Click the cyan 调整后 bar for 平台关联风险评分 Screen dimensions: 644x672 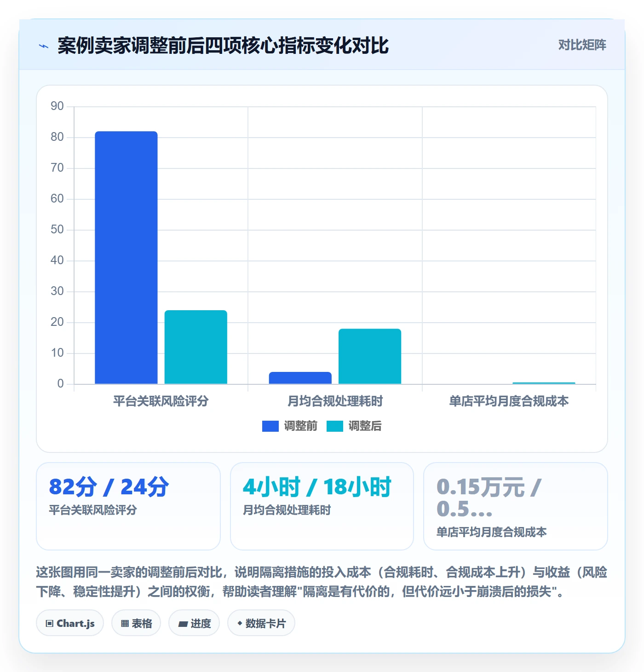(196, 347)
